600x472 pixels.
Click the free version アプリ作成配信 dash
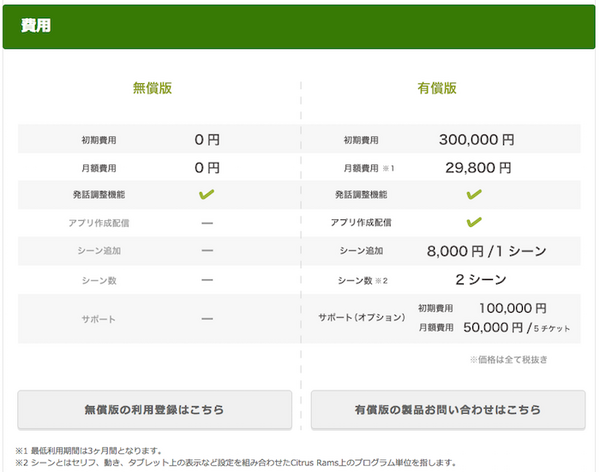207,223
